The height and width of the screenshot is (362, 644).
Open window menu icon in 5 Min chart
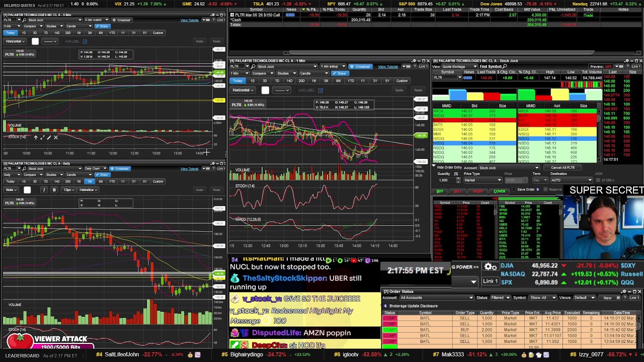(207, 20)
